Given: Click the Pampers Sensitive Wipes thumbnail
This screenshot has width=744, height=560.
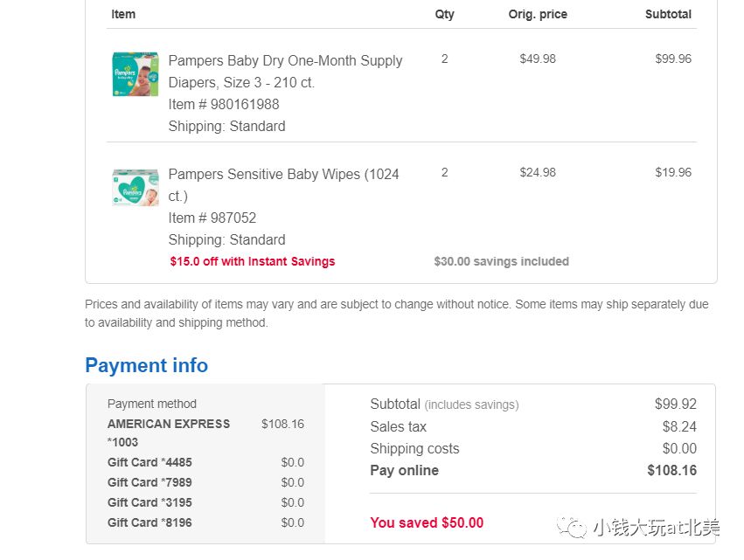Looking at the screenshot, I should (x=135, y=187).
